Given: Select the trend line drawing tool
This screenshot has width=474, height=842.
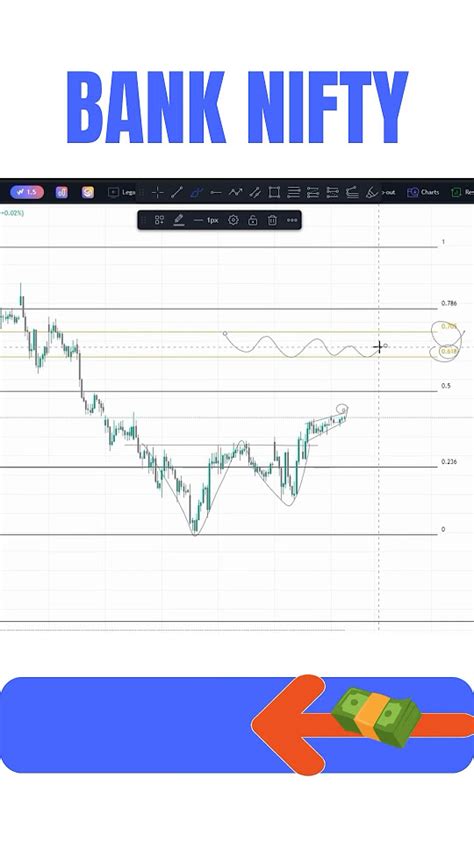Looking at the screenshot, I should 177,192.
